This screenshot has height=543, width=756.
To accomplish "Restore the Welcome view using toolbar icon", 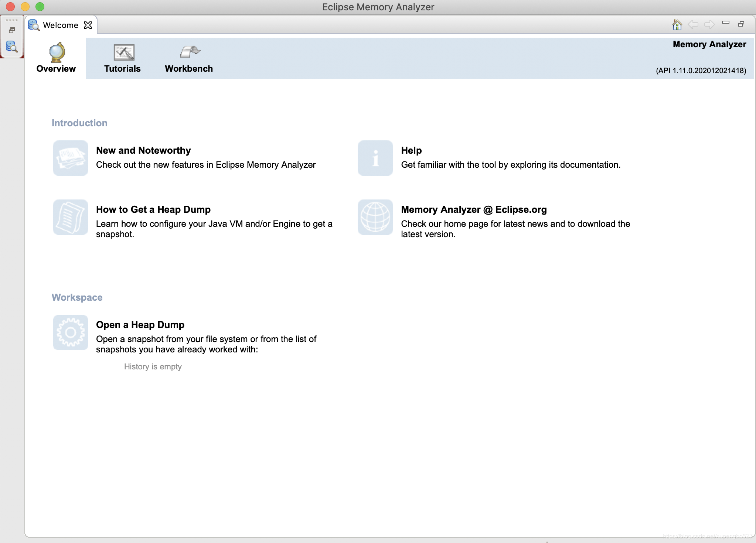I will point(741,24).
